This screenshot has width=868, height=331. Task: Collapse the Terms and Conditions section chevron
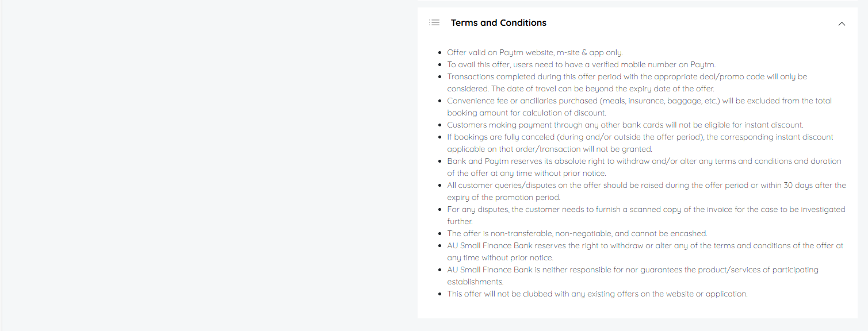coord(842,24)
